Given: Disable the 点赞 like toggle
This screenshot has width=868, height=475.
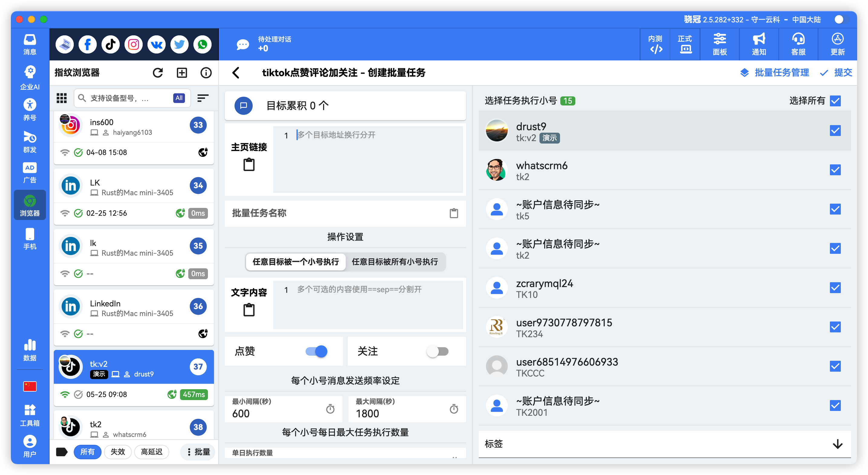Looking at the screenshot, I should 316,351.
